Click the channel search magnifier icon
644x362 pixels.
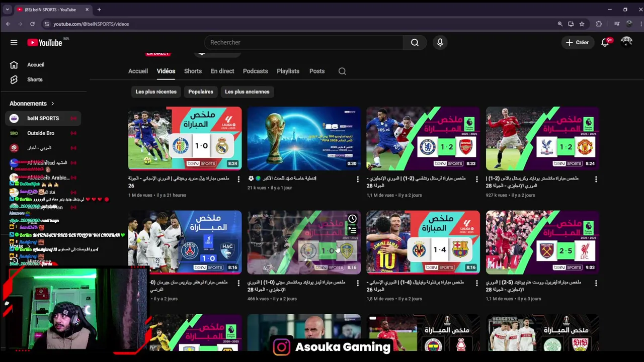click(342, 71)
